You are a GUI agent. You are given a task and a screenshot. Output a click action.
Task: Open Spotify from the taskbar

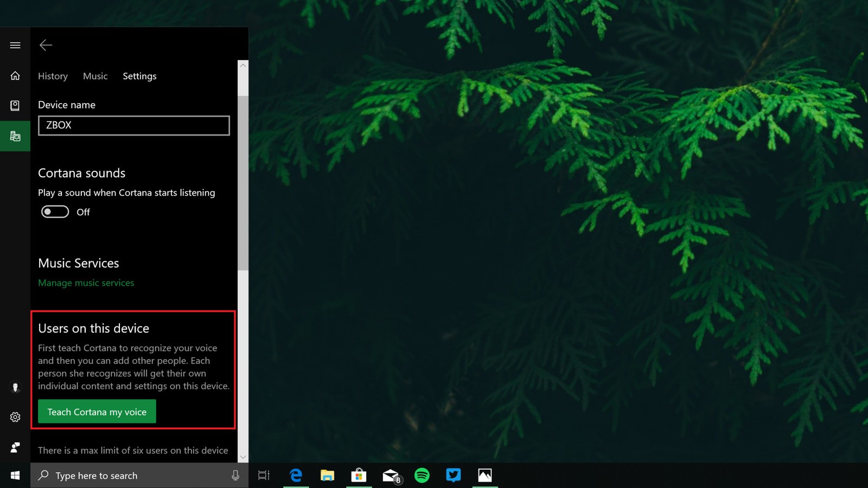click(422, 476)
